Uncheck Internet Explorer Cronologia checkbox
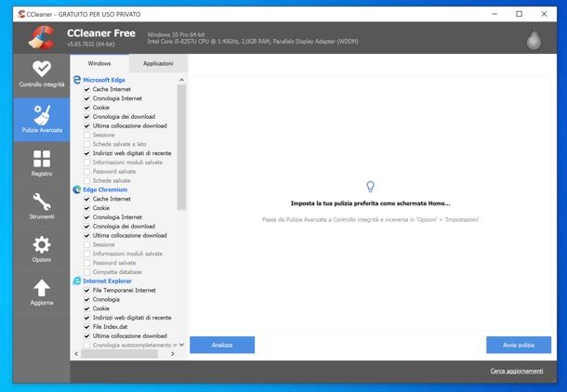 [x=86, y=299]
